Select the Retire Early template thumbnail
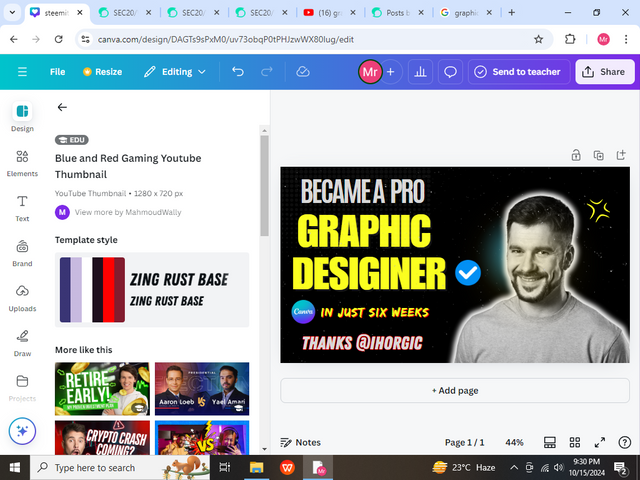This screenshot has height=480, width=640. 102,389
